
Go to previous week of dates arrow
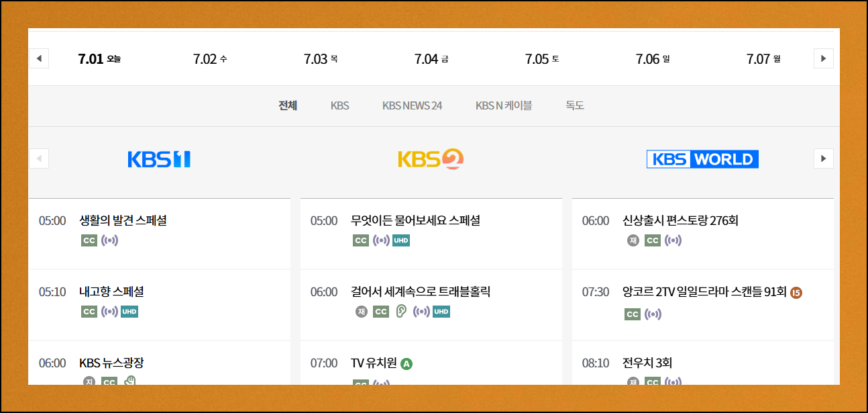point(39,58)
